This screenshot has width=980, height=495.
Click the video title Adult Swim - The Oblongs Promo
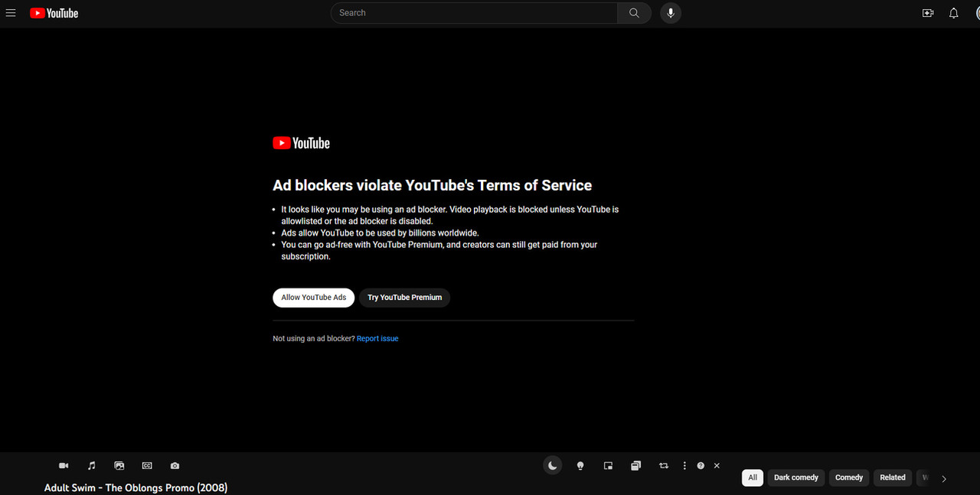136,488
